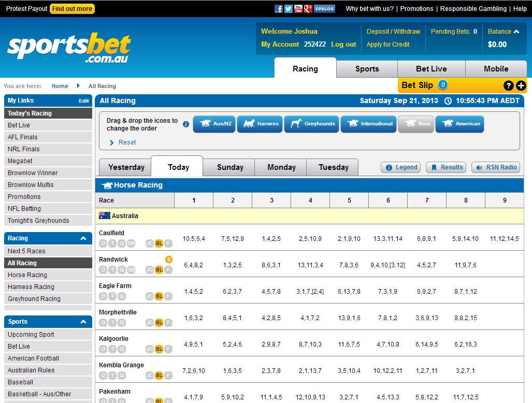
Task: Select the Monday day tab
Action: coord(281,167)
